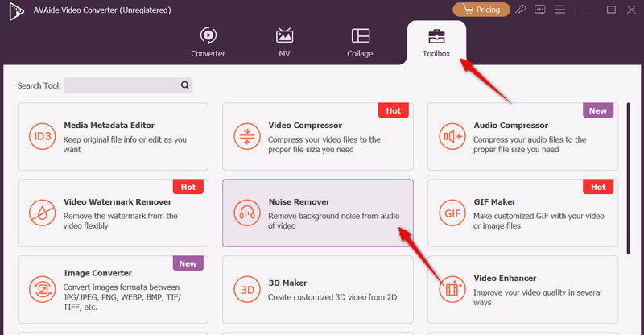This screenshot has width=644, height=335.
Task: Open the Video Watermark Remover icon
Action: [40, 213]
